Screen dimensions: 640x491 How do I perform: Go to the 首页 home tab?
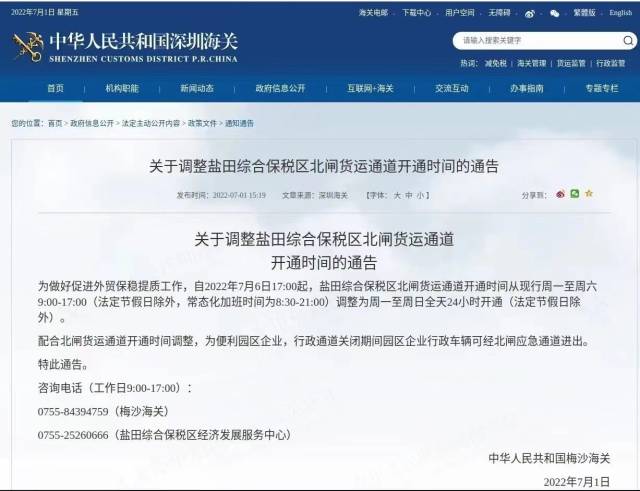point(55,89)
